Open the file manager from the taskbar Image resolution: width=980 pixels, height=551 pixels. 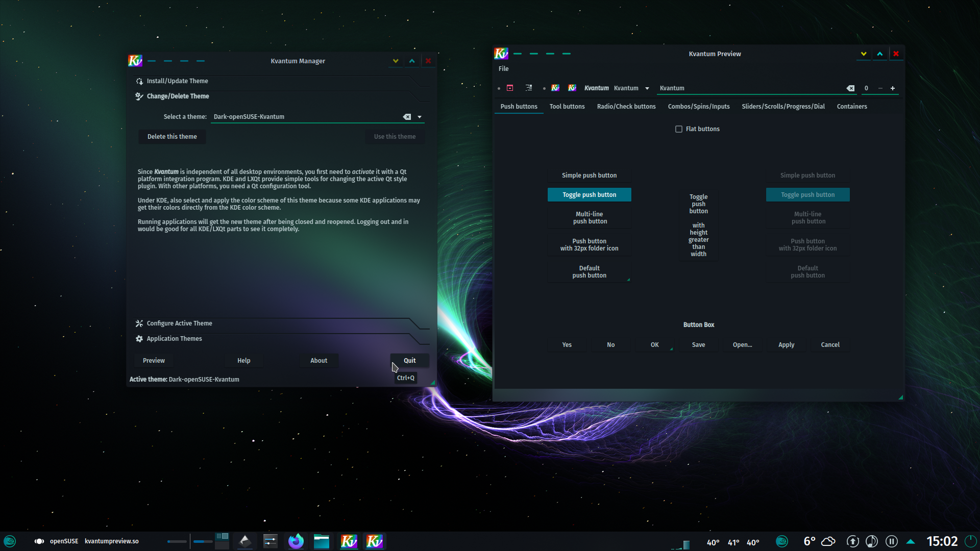click(322, 541)
